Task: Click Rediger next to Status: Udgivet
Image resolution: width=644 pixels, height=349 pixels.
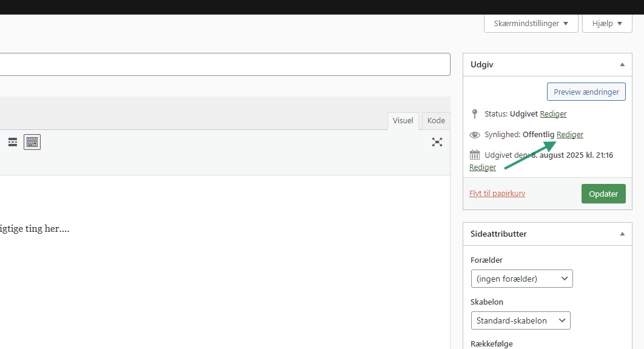Action: [x=553, y=114]
